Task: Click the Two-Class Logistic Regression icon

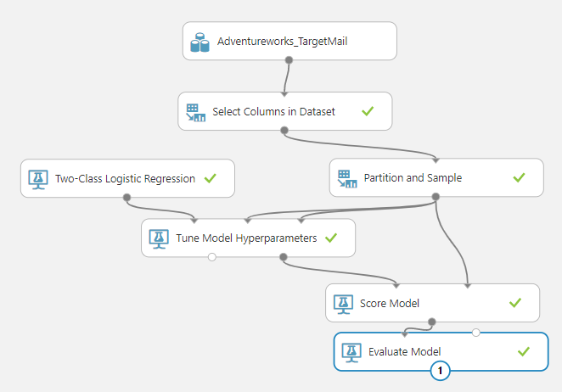Action: pos(38,179)
